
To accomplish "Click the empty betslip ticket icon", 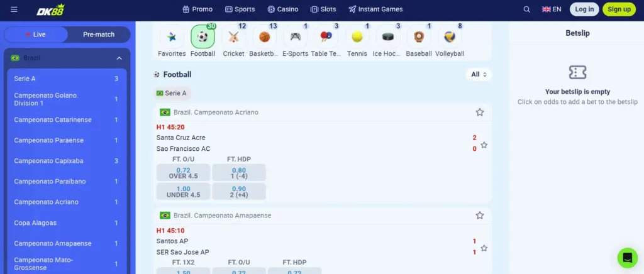I will 577,73.
